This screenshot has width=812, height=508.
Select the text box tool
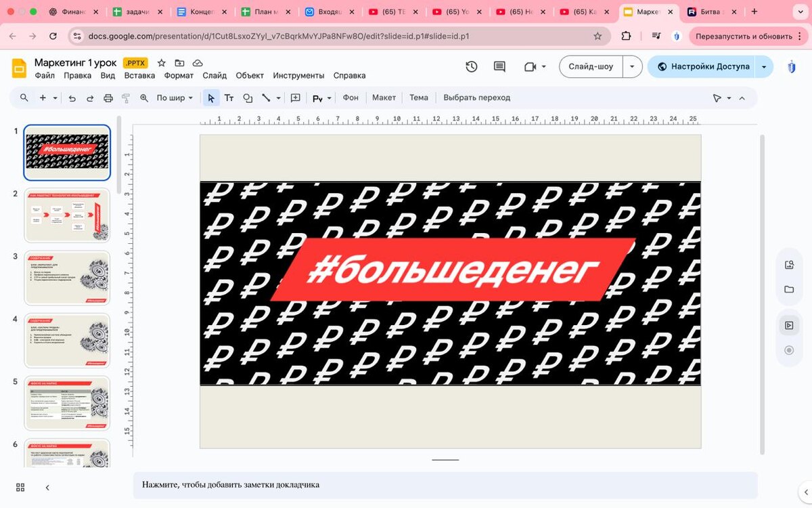[229, 98]
